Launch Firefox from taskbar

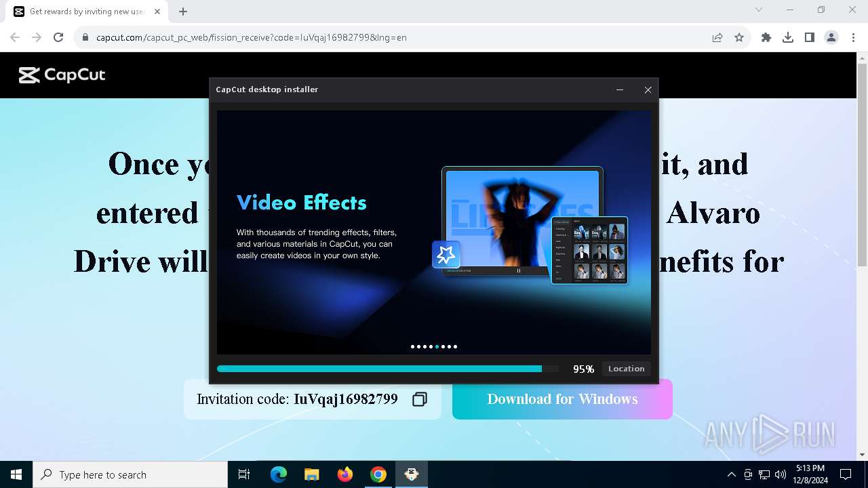click(345, 474)
